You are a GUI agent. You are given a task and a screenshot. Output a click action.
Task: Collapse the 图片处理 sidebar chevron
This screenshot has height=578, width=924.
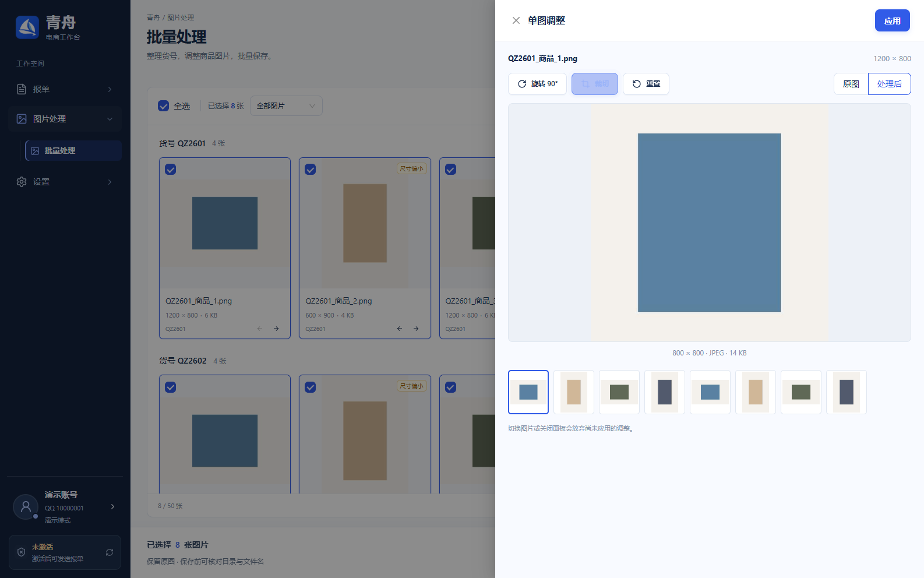[x=110, y=119]
